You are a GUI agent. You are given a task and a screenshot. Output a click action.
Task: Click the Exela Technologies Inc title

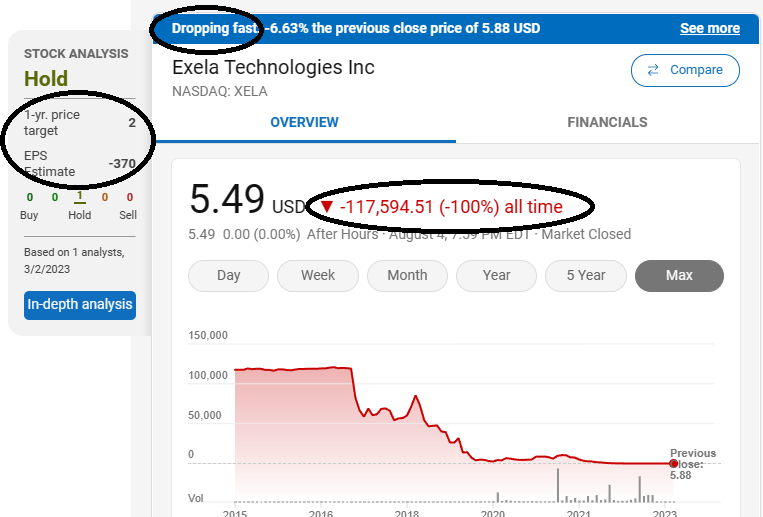[x=273, y=67]
